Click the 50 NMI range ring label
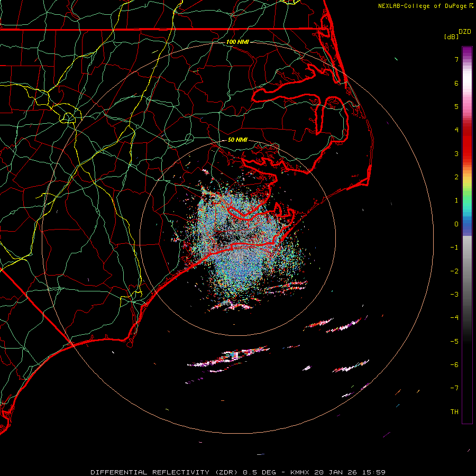476x476 pixels. (x=237, y=140)
